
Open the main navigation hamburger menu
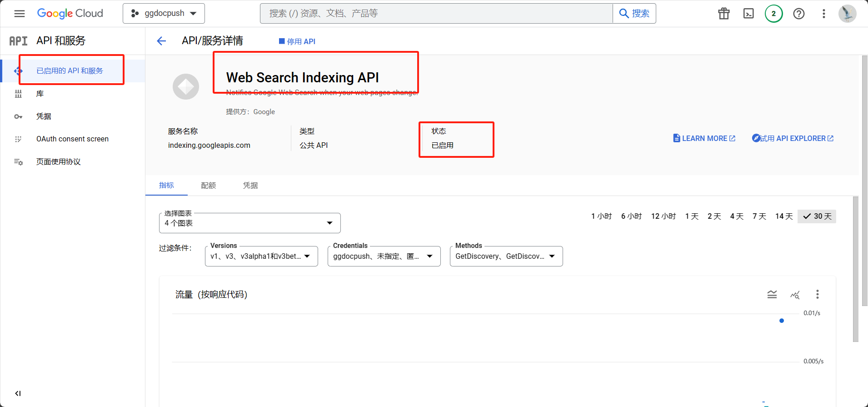20,14
